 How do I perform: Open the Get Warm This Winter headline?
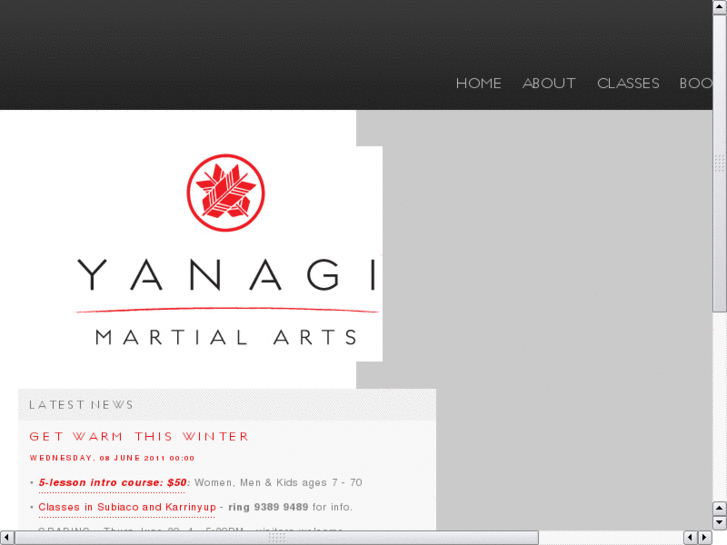pos(139,436)
